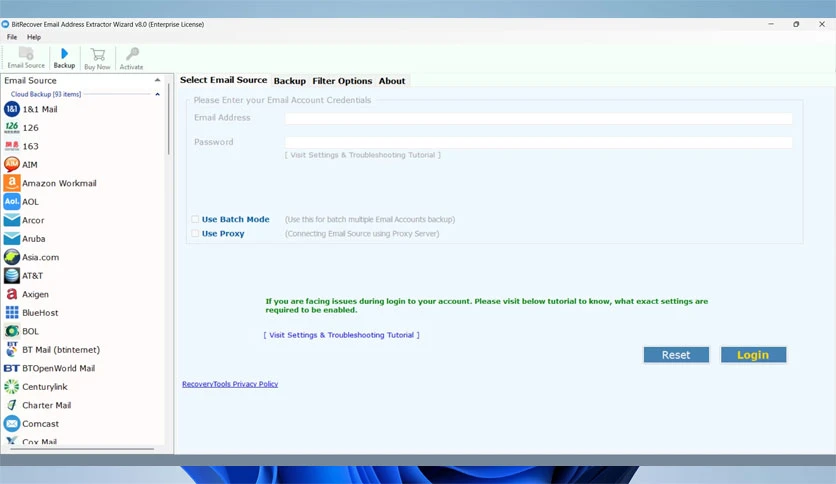836x484 pixels.
Task: Select the 1&1 Mail icon
Action: 12,109
